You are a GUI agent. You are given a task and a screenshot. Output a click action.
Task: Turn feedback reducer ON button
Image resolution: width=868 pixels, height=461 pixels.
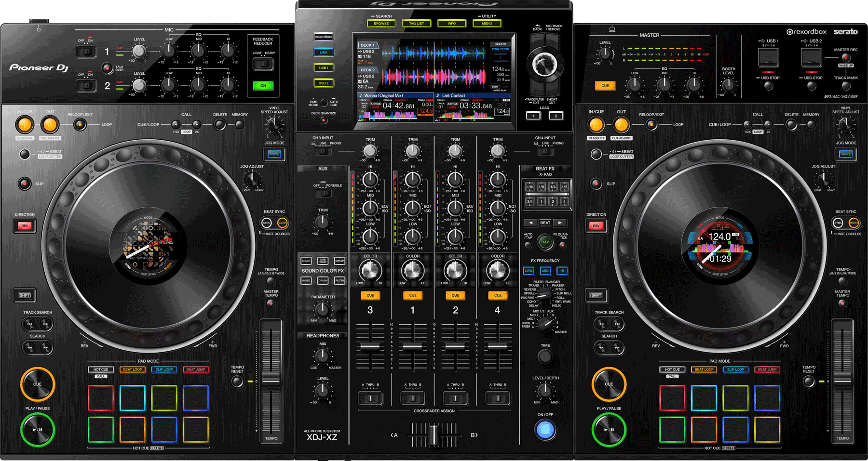click(x=263, y=86)
